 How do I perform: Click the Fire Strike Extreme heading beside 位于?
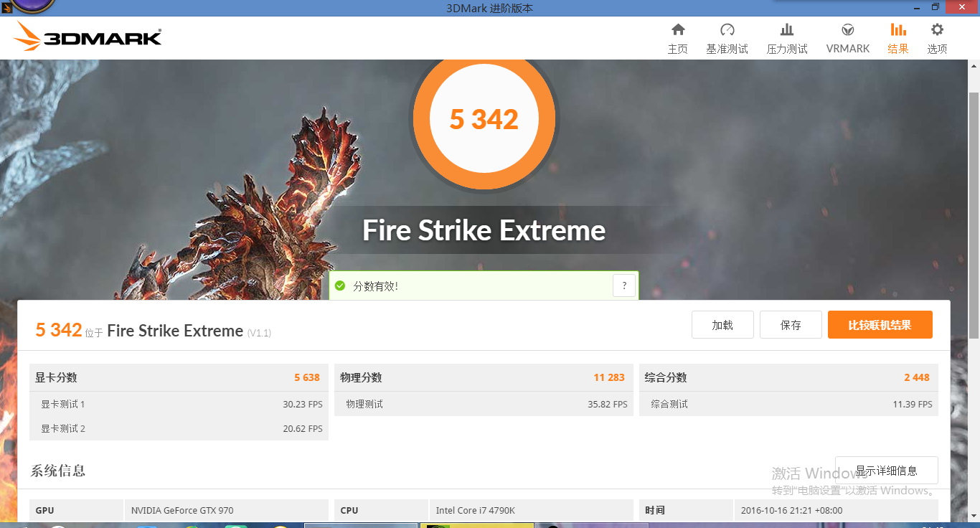click(x=175, y=331)
